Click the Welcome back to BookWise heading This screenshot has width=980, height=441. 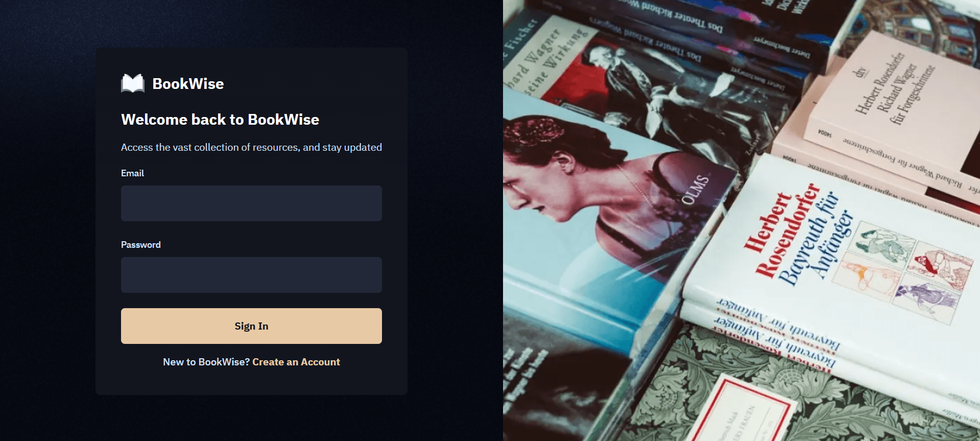[220, 120]
